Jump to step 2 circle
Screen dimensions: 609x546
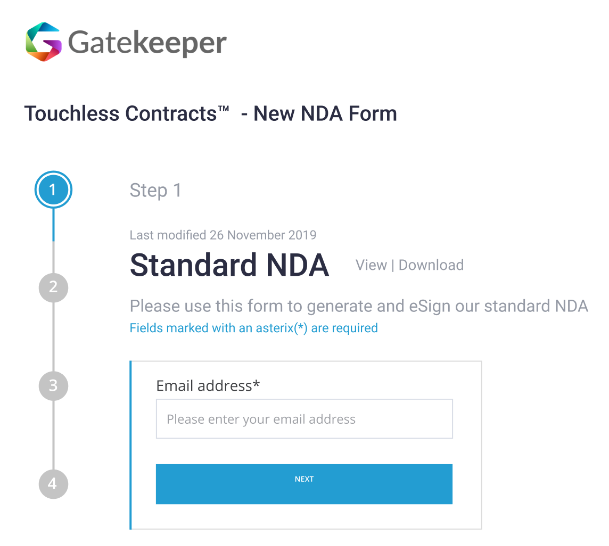pyautogui.click(x=53, y=288)
